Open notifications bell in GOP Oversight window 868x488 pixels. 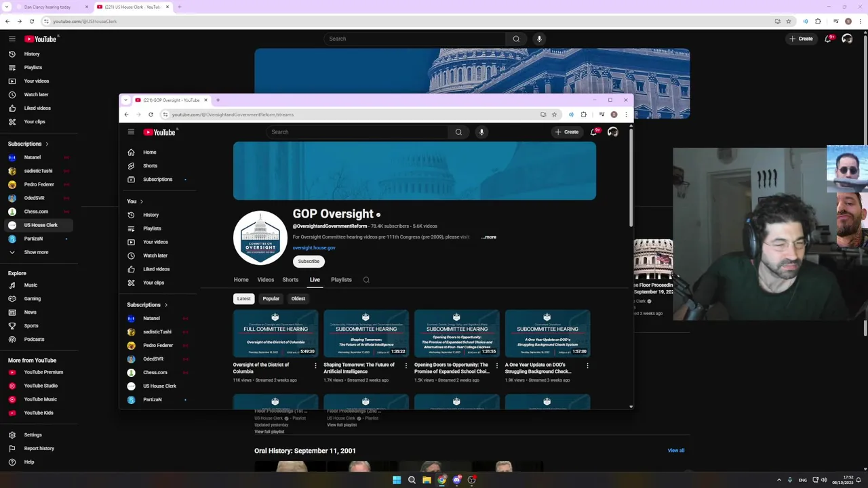point(593,132)
